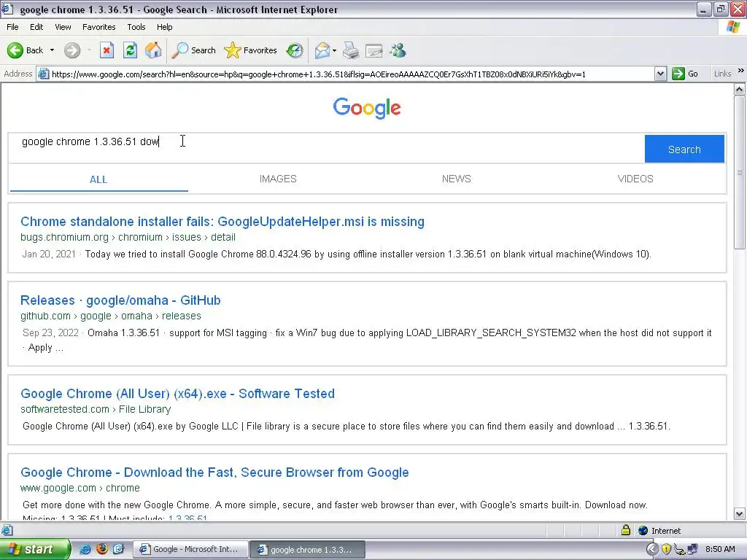
Task: Click the green Go button
Action: tap(685, 74)
